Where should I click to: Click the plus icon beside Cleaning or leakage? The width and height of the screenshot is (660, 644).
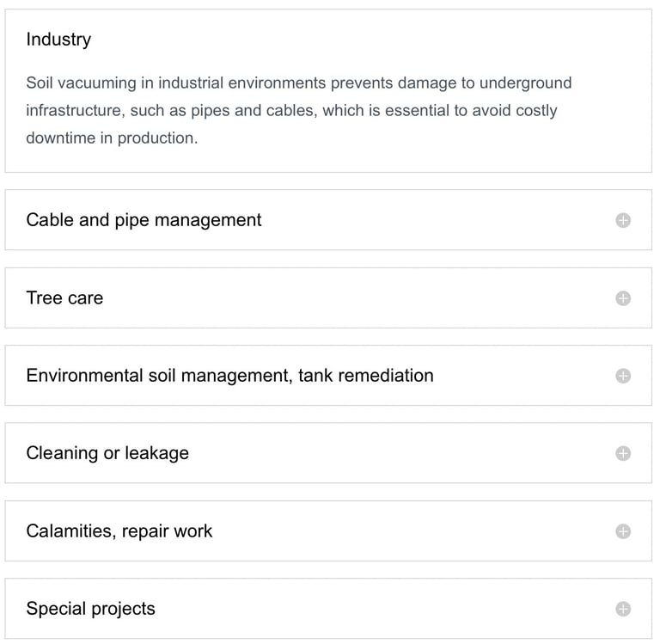(623, 453)
